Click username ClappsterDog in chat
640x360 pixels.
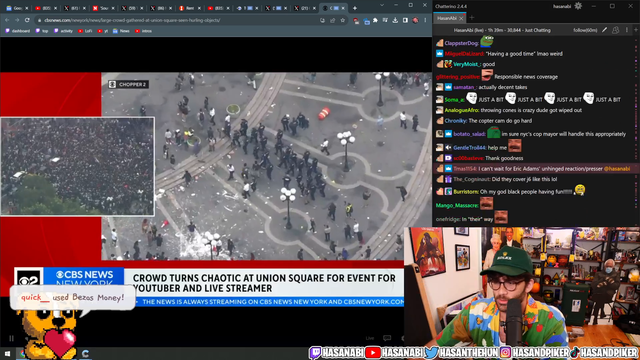click(x=461, y=43)
